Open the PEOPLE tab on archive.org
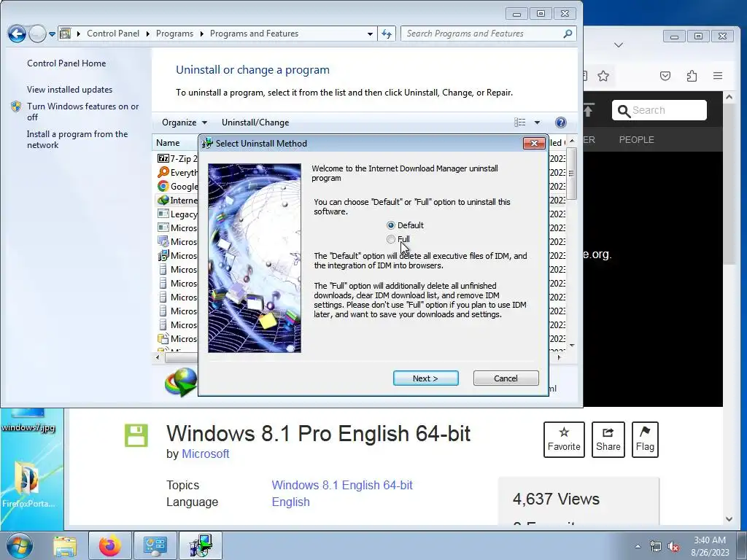This screenshot has width=747, height=560. coord(636,139)
